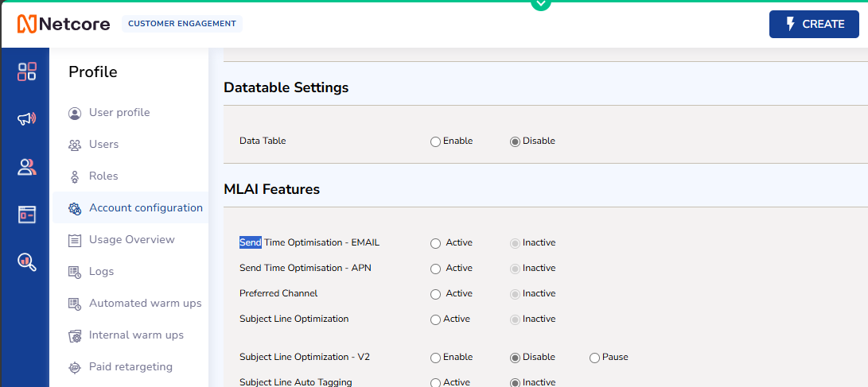This screenshot has height=387, width=868.
Task: Click the Netcore logo
Action: [x=64, y=24]
